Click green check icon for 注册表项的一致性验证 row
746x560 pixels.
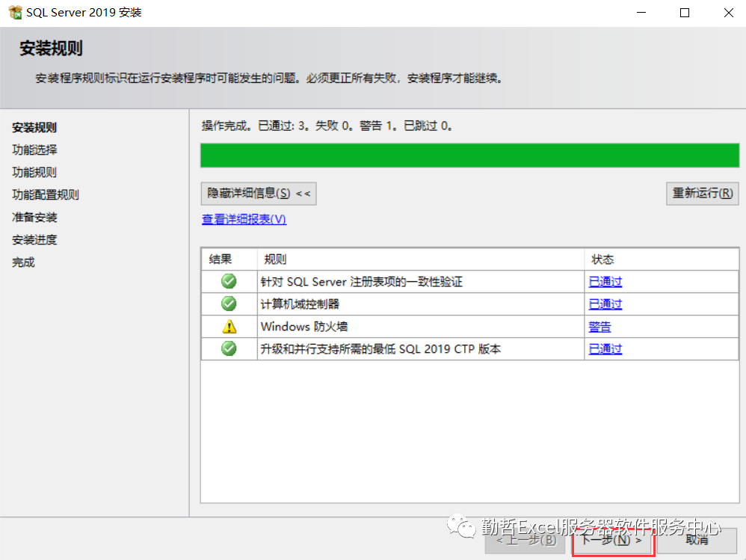[x=229, y=281]
